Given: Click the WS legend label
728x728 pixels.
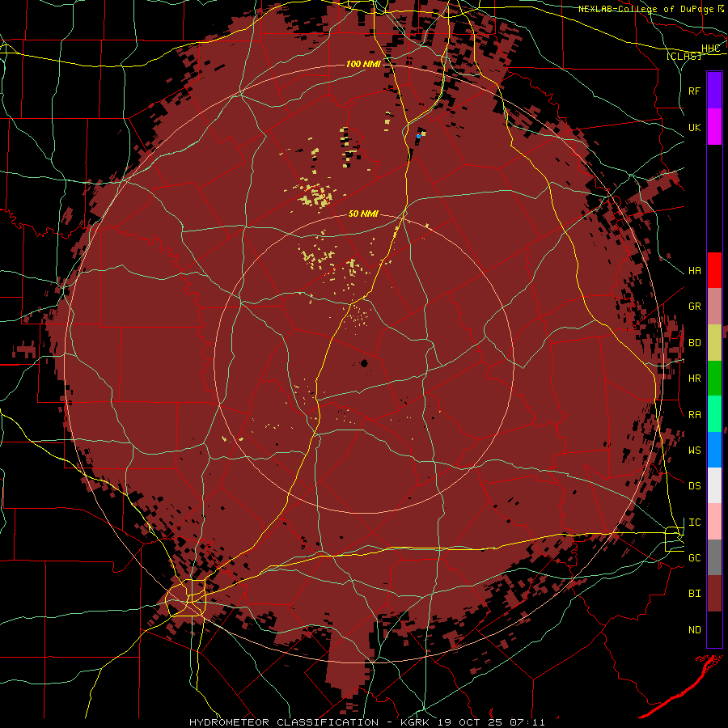Looking at the screenshot, I should click(x=694, y=451).
